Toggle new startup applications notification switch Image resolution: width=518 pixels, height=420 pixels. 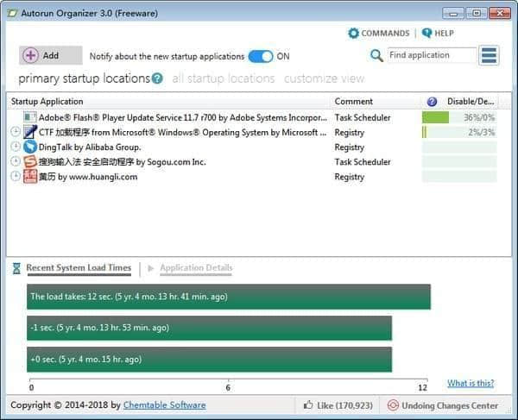click(x=260, y=56)
